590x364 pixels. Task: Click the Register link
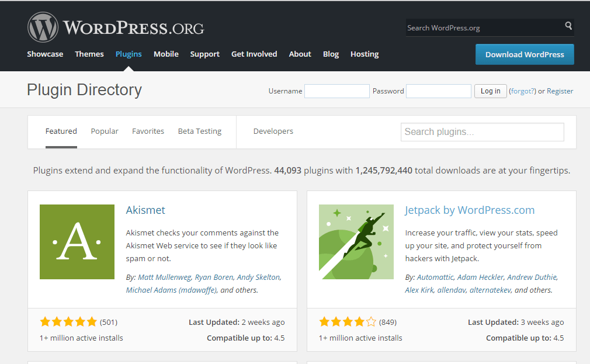[x=560, y=91]
